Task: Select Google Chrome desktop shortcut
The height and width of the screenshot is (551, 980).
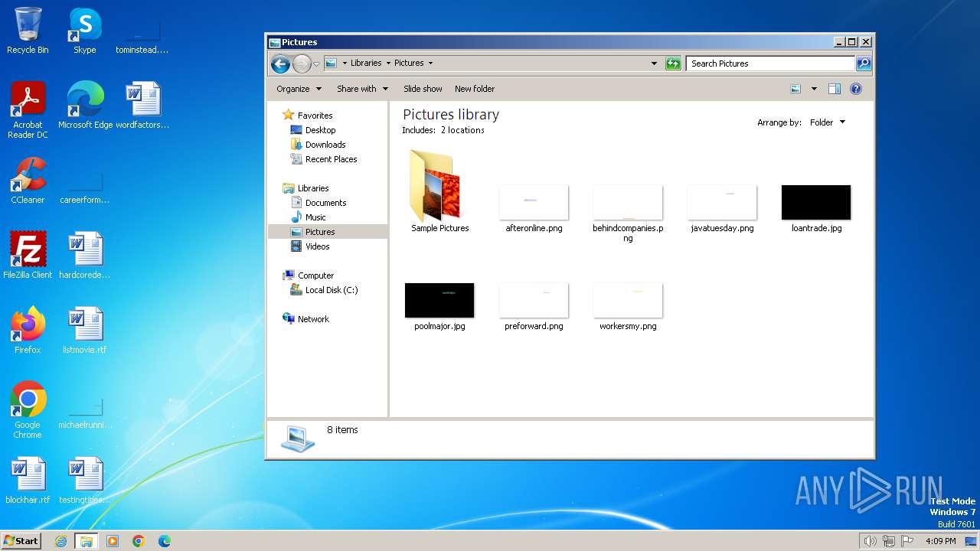Action: tap(28, 410)
